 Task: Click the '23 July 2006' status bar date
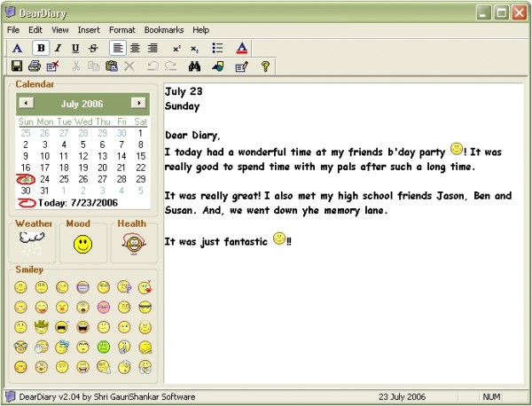tap(402, 397)
